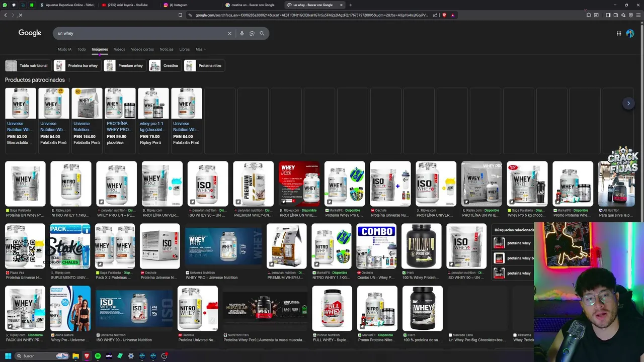Close the 'un whey' browser tab

(x=341, y=5)
